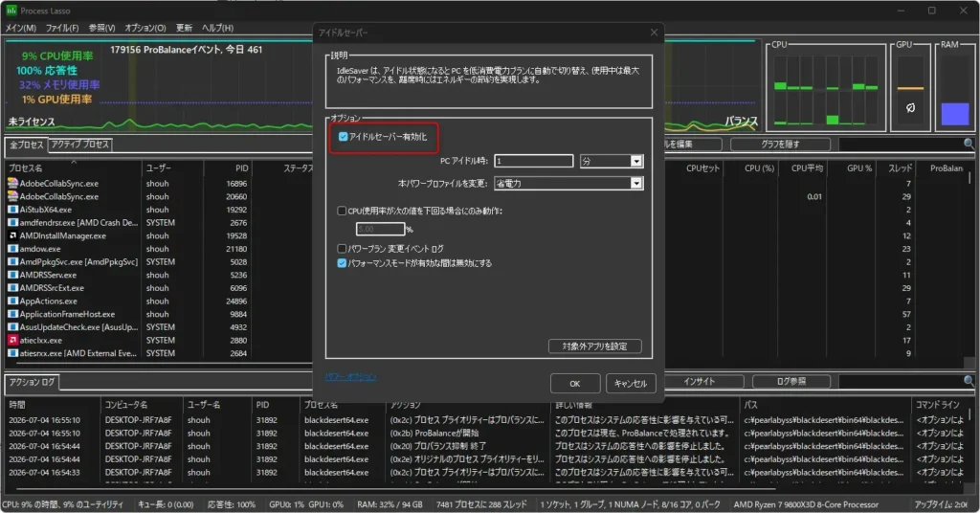Enable パワープラン変更イベントログ checkbox

(x=342, y=248)
